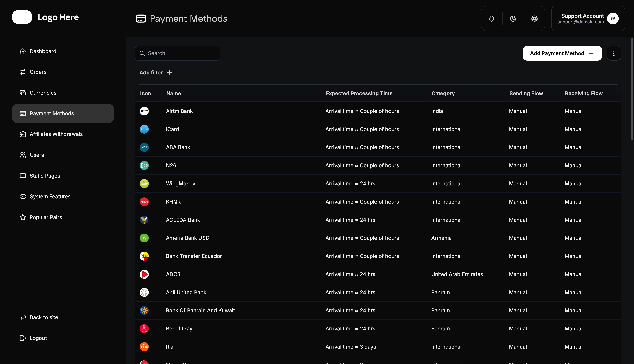This screenshot has width=634, height=364.
Task: Click the Ria logo icon
Action: tap(144, 347)
